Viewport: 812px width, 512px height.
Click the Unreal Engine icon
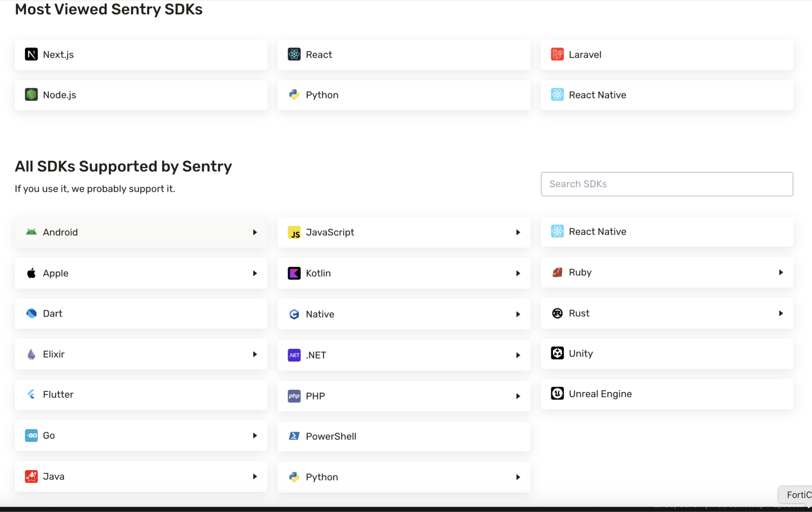[557, 393]
